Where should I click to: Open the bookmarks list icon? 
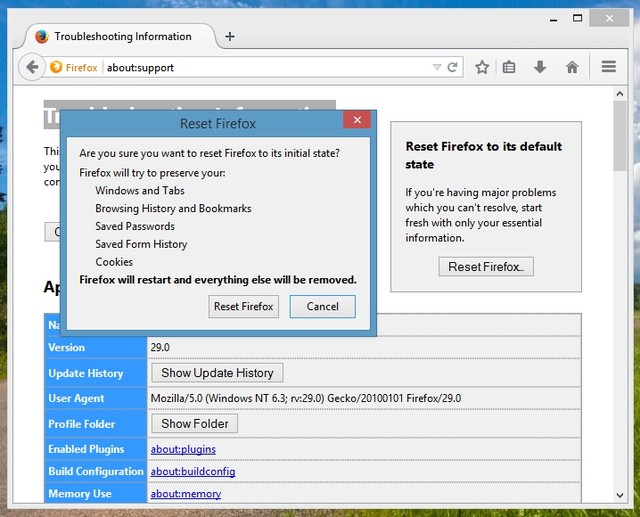pos(510,67)
